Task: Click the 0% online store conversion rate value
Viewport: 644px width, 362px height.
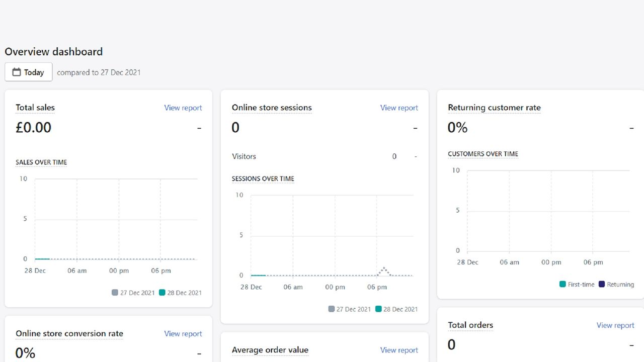Action: (x=25, y=353)
